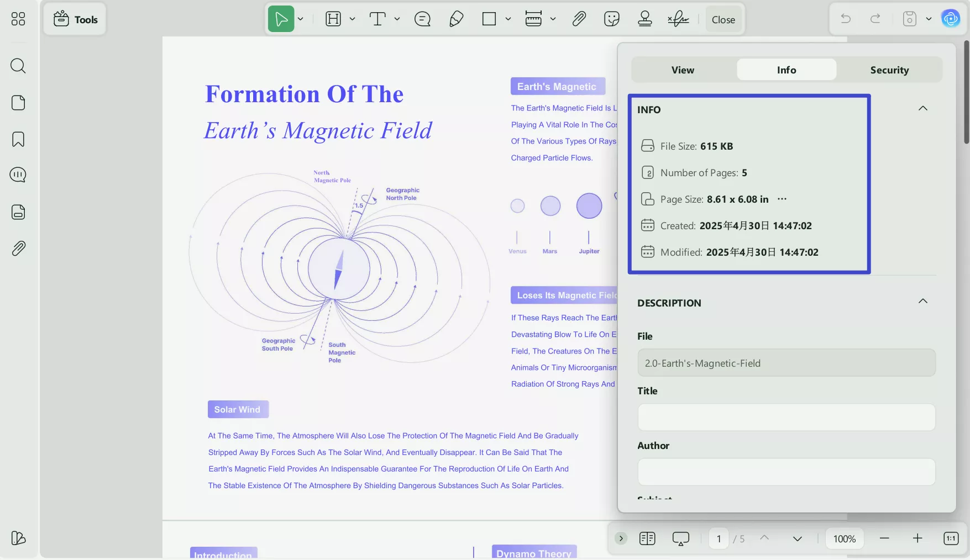This screenshot has width=970, height=560.
Task: Select the stamp tool in toolbar
Action: [x=644, y=19]
